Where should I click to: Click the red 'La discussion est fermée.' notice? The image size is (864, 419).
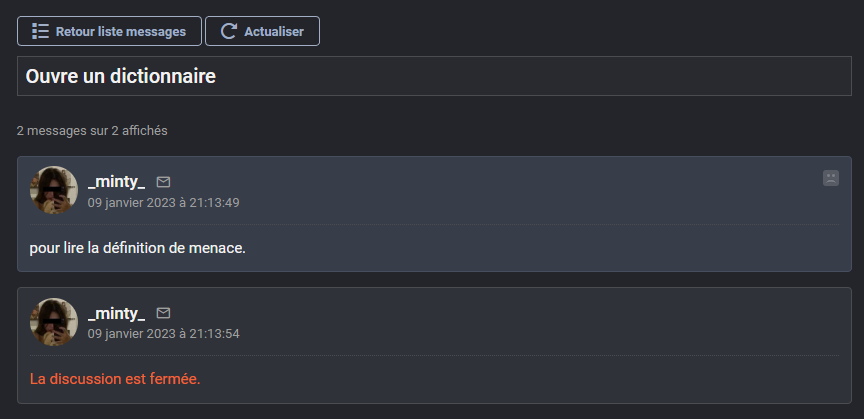[115, 379]
